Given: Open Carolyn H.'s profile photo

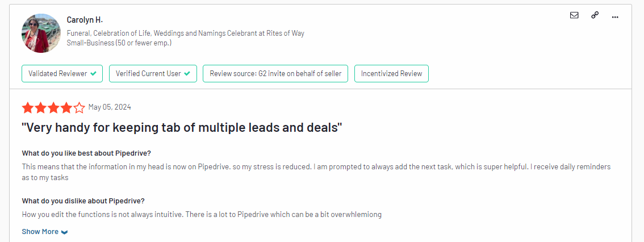Looking at the screenshot, I should 41,34.
